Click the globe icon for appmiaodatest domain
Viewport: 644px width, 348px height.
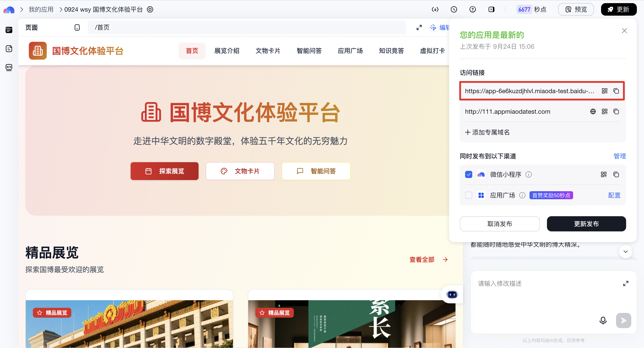click(593, 112)
